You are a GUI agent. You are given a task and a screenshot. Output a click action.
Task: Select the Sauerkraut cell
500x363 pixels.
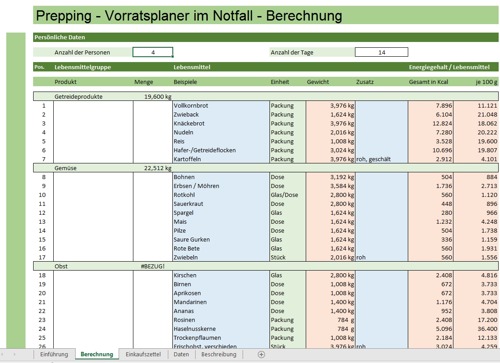221,204
